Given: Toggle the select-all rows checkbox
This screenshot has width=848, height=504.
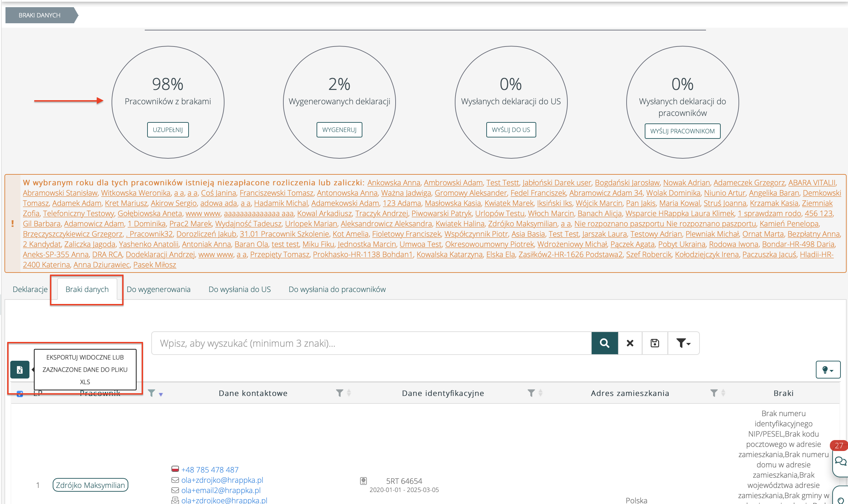Looking at the screenshot, I should pos(20,394).
